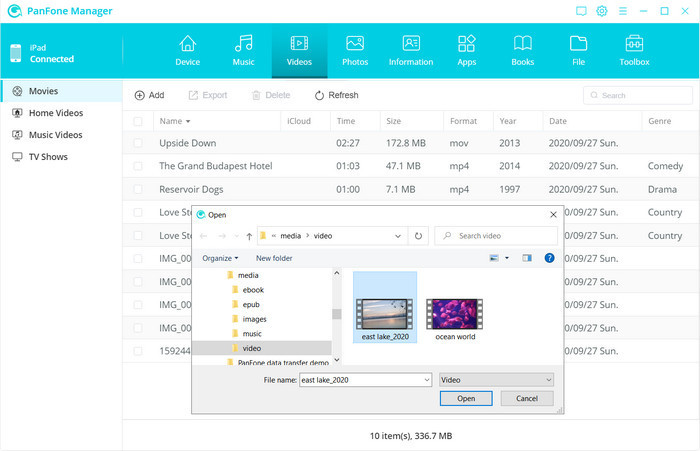This screenshot has height=451, width=700.
Task: Select Home Videos in the sidebar
Action: 62,113
